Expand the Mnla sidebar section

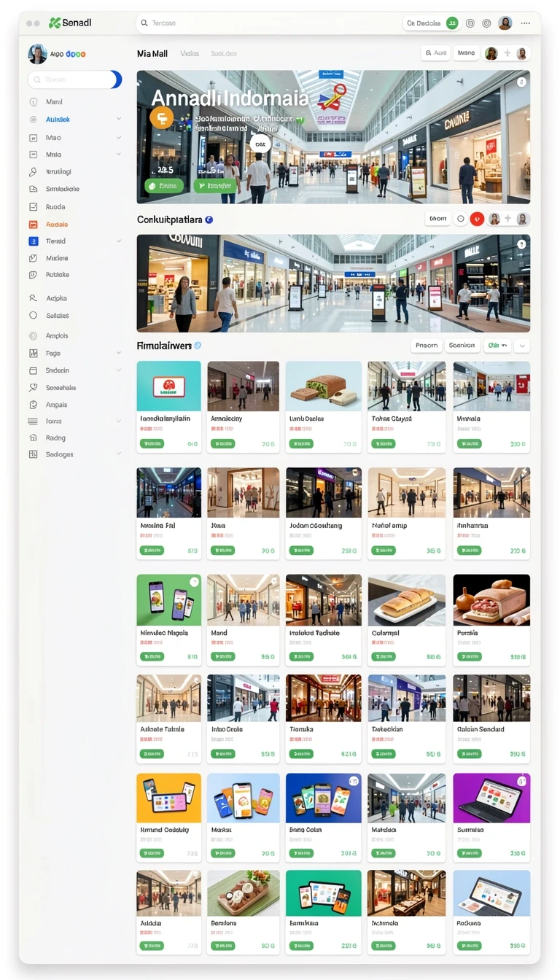pos(119,155)
